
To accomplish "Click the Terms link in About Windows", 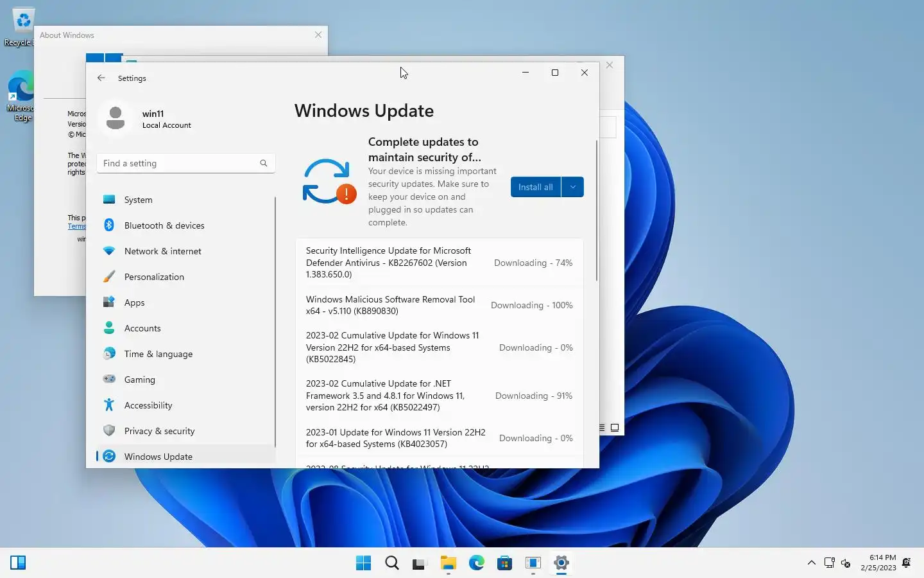I will [76, 226].
